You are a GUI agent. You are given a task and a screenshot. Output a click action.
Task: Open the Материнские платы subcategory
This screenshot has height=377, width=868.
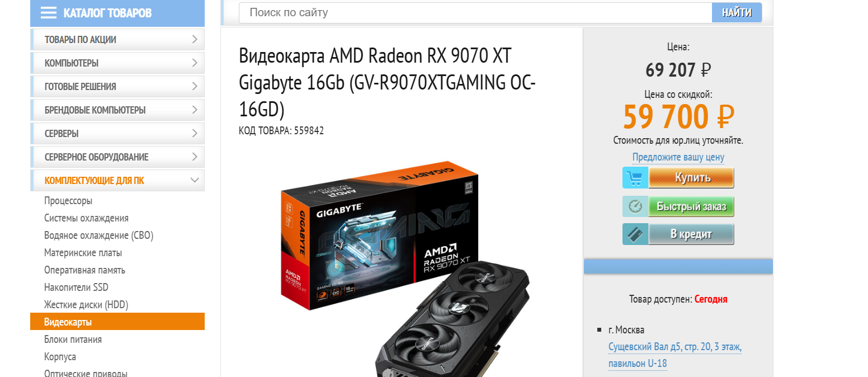(x=83, y=253)
